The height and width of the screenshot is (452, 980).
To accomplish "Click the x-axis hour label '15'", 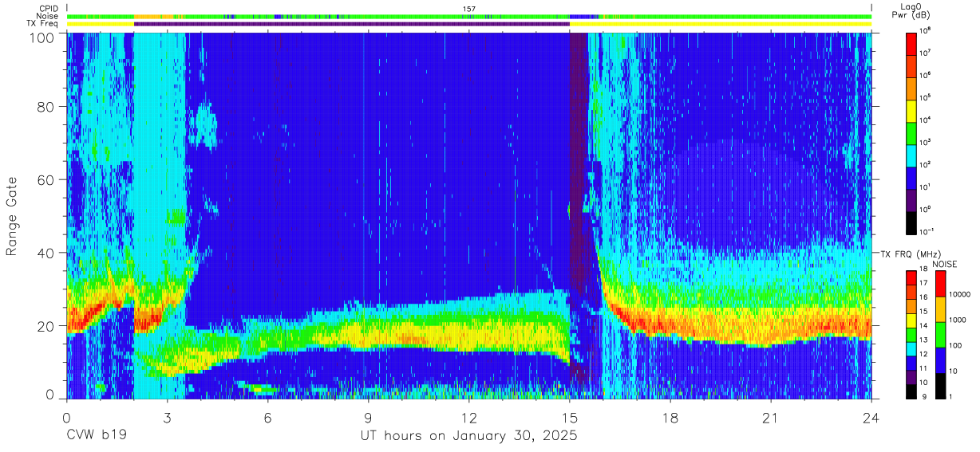I will pyautogui.click(x=570, y=418).
